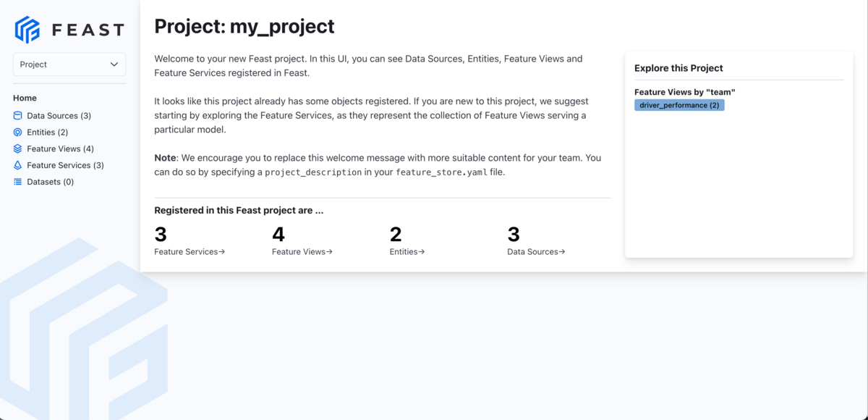Click the driver_performance (2) team badge
Image resolution: width=868 pixels, height=420 pixels.
[679, 105]
